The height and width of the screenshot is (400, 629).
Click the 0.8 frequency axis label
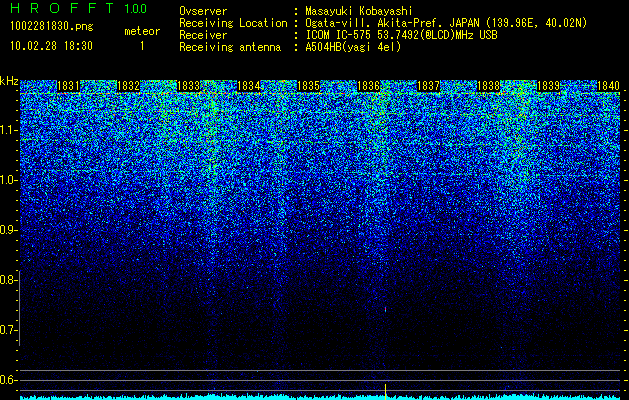click(x=7, y=280)
